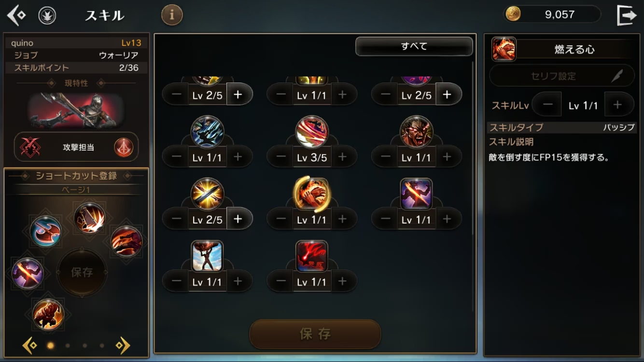Viewport: 644px width, 362px height.
Task: Go to next shortcut page arrow
Action: 123,345
